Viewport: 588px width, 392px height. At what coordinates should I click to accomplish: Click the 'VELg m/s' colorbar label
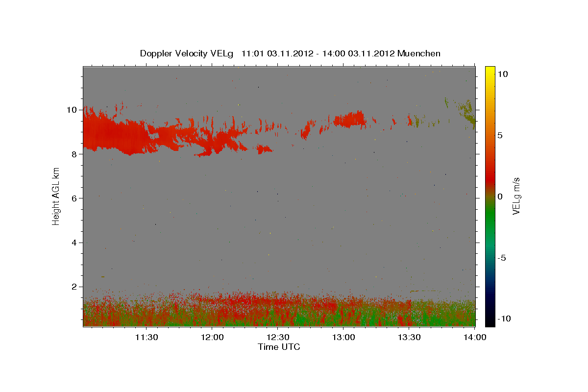516,196
